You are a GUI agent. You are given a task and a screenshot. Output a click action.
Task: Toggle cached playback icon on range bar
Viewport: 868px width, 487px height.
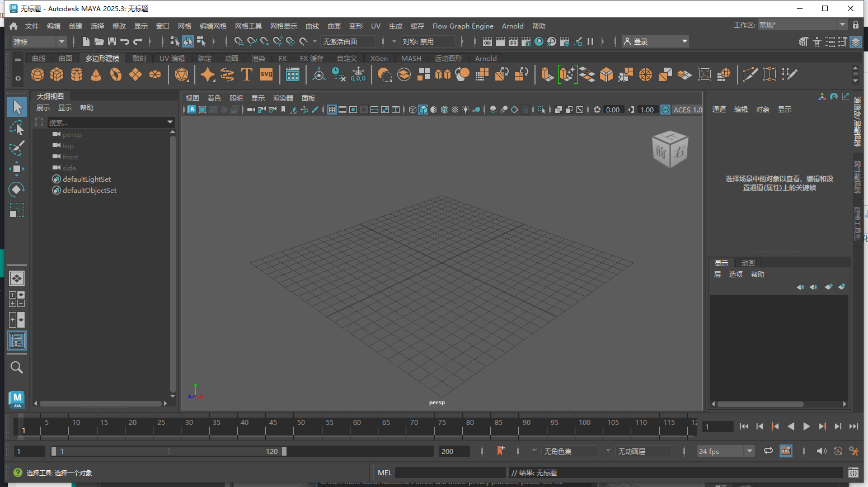pos(786,451)
